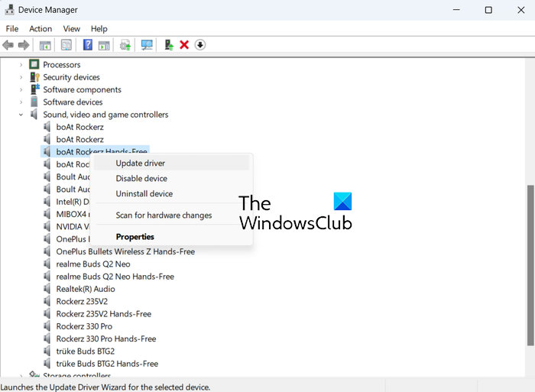Select trüke Buds BTG2 Hands-Free device
Image resolution: width=535 pixels, height=392 pixels.
(107, 363)
